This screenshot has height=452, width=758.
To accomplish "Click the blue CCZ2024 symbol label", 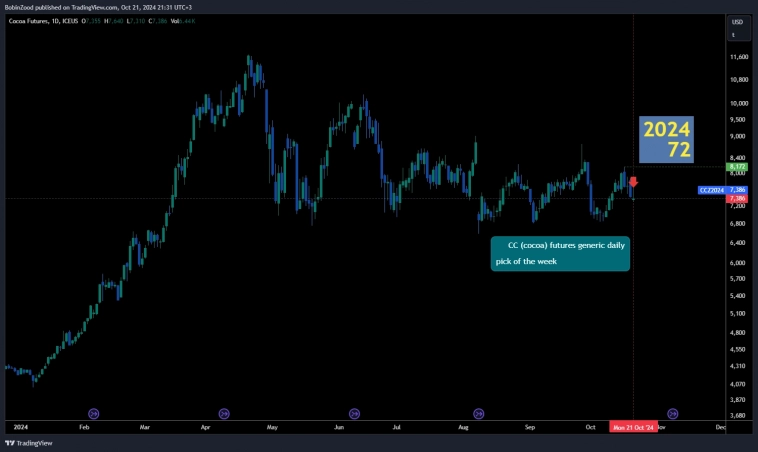I will click(710, 189).
